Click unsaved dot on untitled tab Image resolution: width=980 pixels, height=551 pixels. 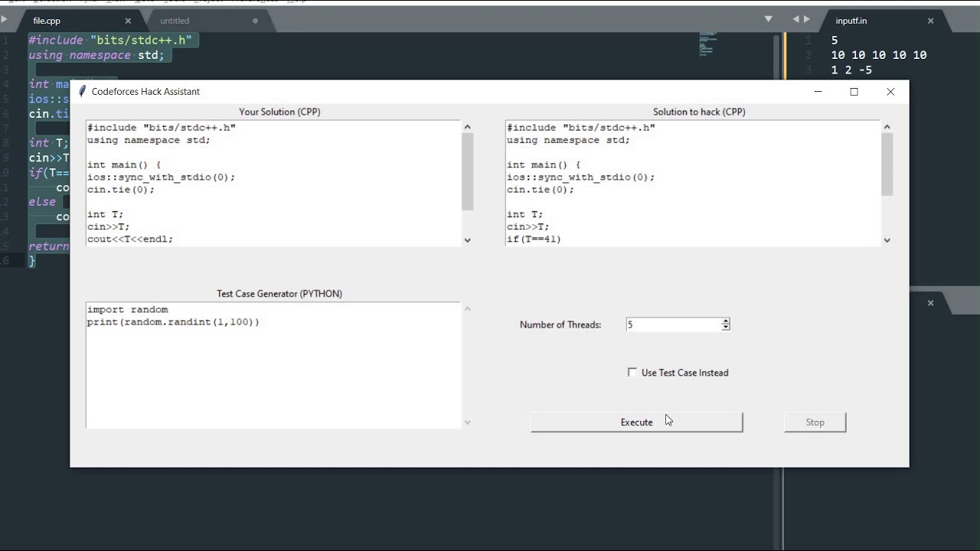coord(255,21)
